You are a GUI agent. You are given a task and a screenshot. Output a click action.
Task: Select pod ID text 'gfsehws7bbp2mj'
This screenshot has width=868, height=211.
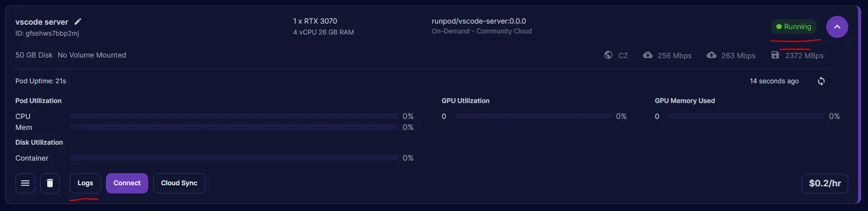(52, 33)
